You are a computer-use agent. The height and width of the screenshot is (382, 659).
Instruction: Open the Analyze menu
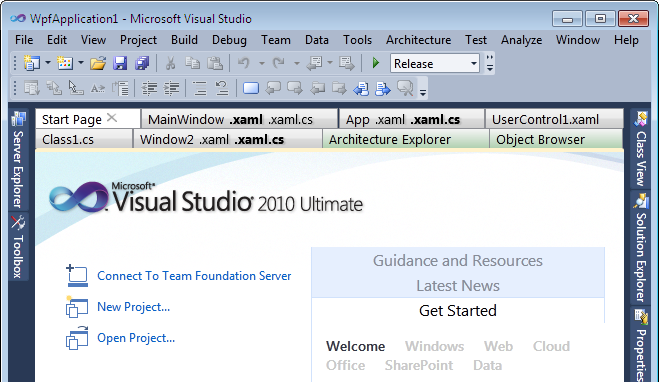(521, 40)
